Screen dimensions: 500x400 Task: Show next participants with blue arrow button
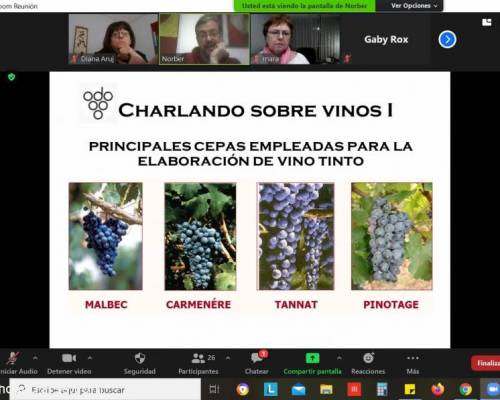tap(447, 39)
